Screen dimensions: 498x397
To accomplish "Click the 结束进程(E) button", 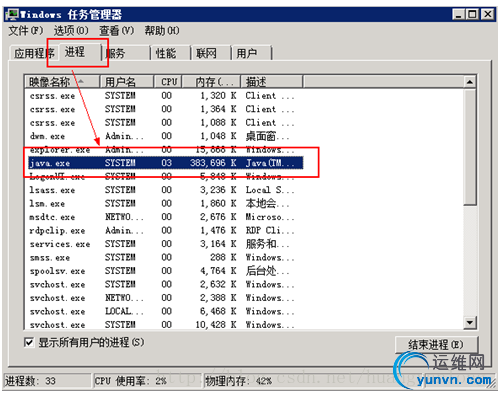I will click(436, 345).
